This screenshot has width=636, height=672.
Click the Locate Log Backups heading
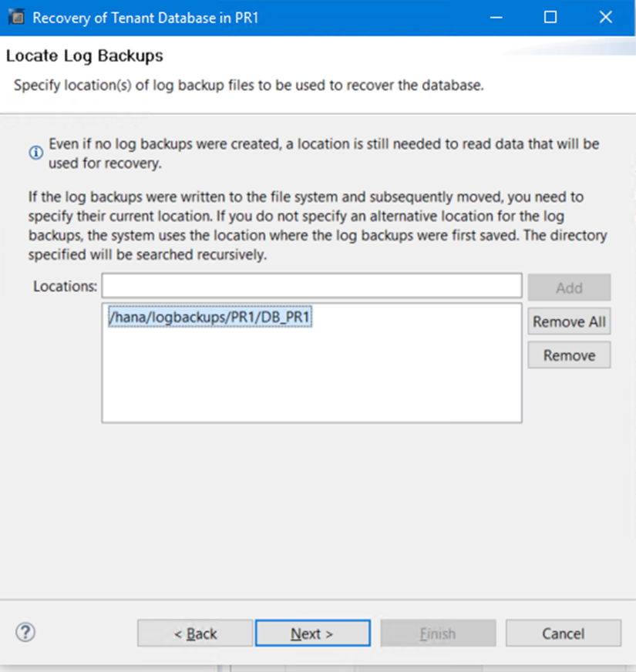[85, 56]
